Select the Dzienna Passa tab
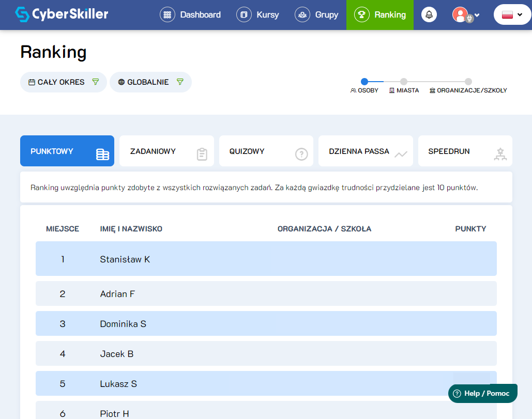This screenshot has width=532, height=419. point(366,151)
